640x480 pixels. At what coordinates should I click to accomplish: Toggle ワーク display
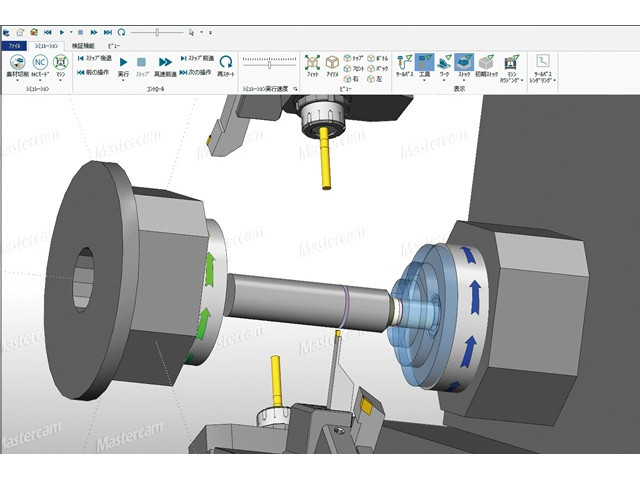(444, 64)
